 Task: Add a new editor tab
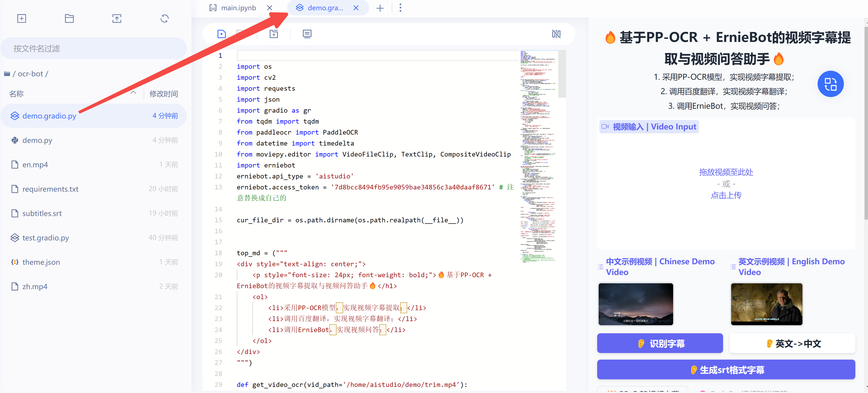[x=380, y=8]
